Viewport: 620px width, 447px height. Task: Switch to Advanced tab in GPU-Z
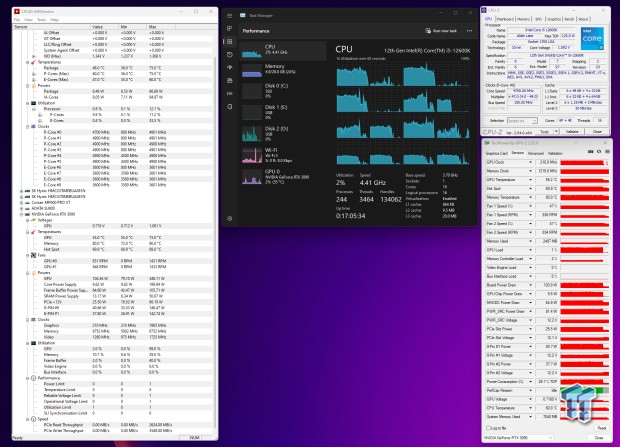[x=536, y=153]
